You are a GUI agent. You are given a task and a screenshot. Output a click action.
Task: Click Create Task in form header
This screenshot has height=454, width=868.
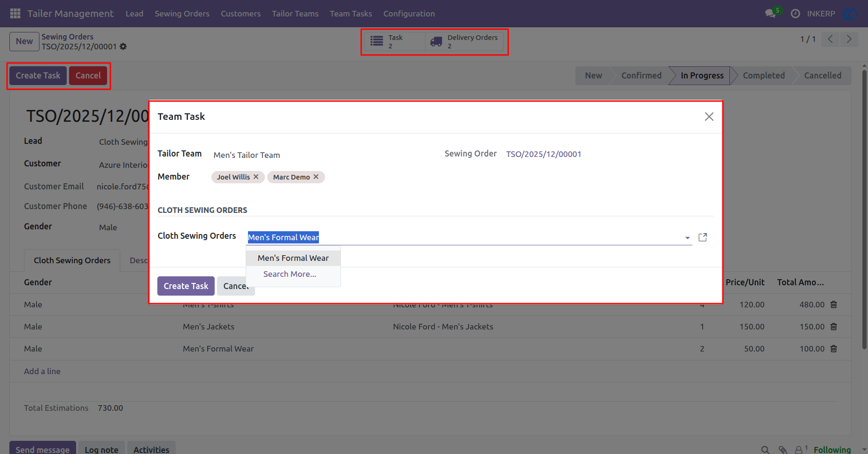point(38,76)
